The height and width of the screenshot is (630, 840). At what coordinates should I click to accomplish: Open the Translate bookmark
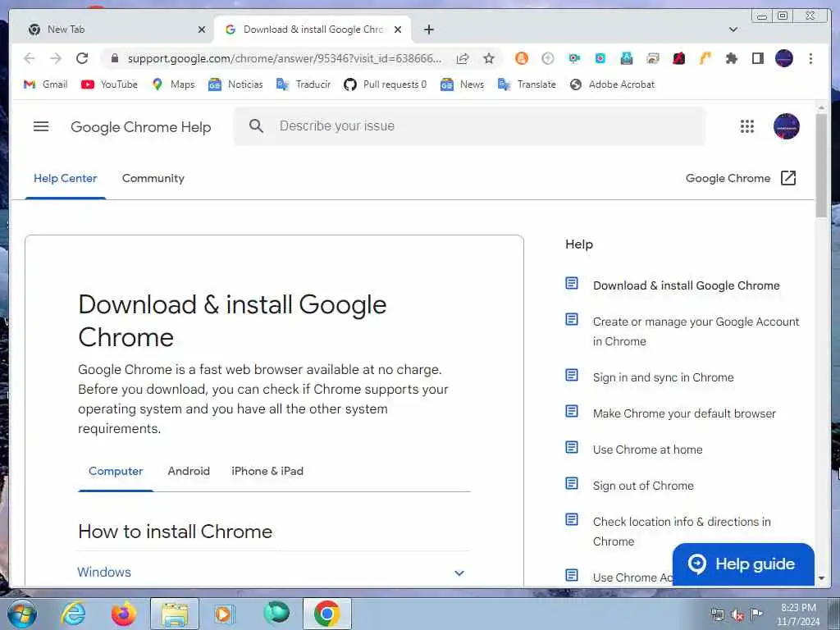(527, 84)
